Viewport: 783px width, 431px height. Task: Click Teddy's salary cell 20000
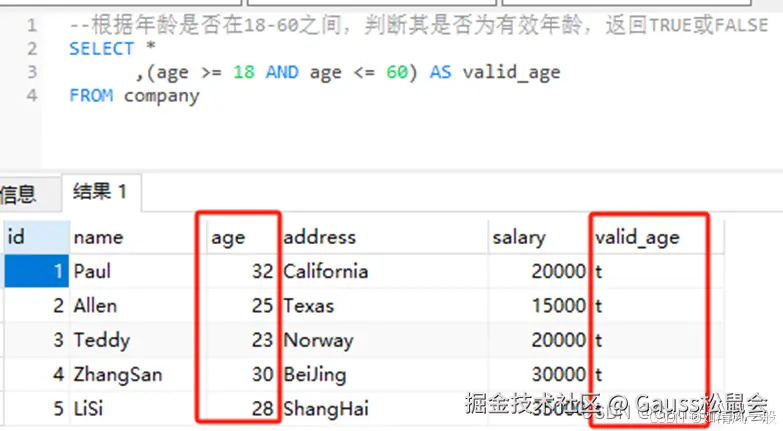tap(539, 340)
